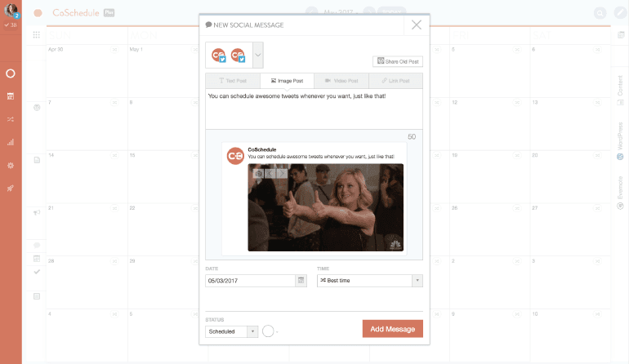The image size is (629, 364).
Task: Click the CoSchedule avatar in preview
Action: 235,156
